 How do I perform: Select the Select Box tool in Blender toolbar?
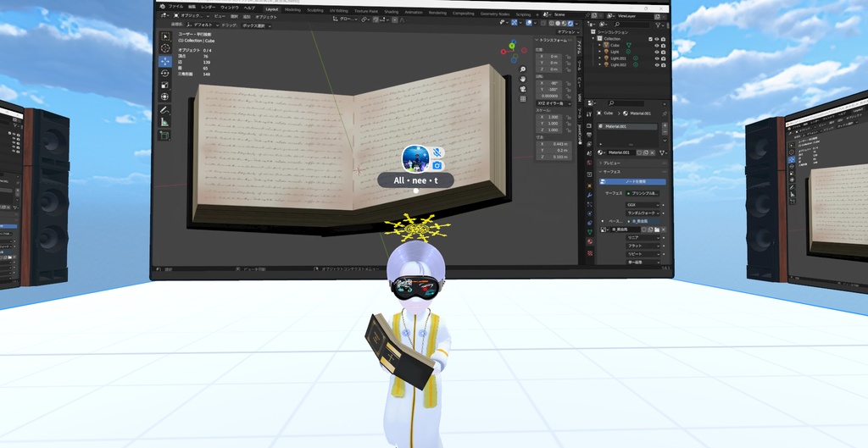coord(165,36)
